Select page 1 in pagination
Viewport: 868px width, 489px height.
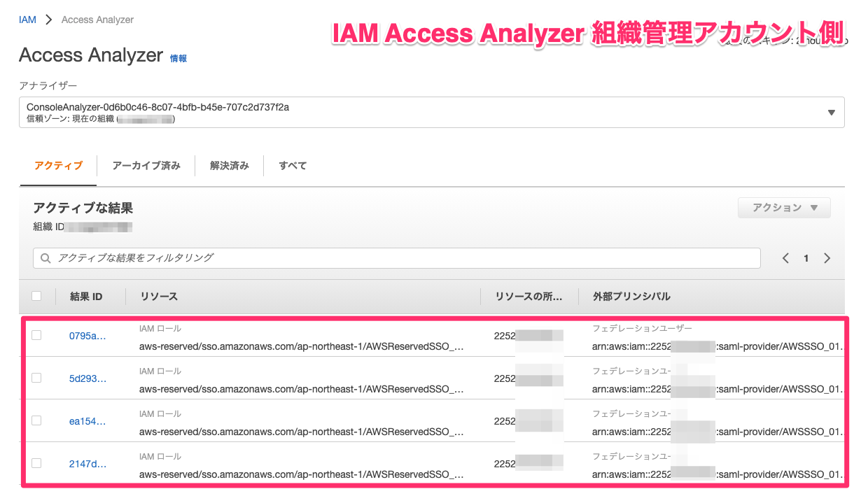click(x=806, y=258)
